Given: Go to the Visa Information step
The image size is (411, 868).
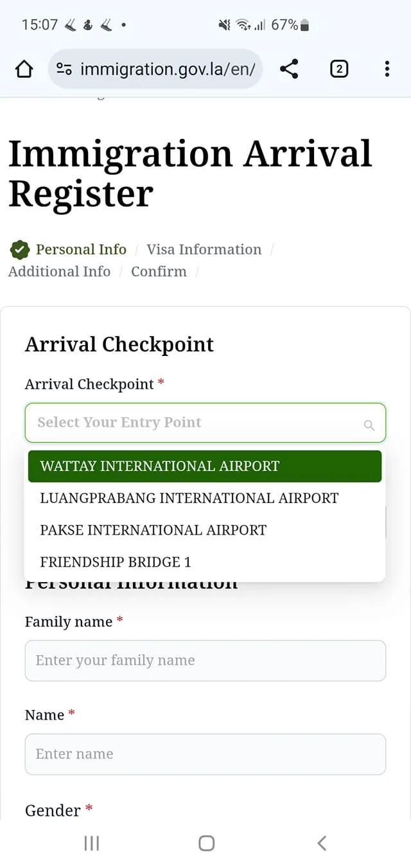Looking at the screenshot, I should [x=204, y=249].
